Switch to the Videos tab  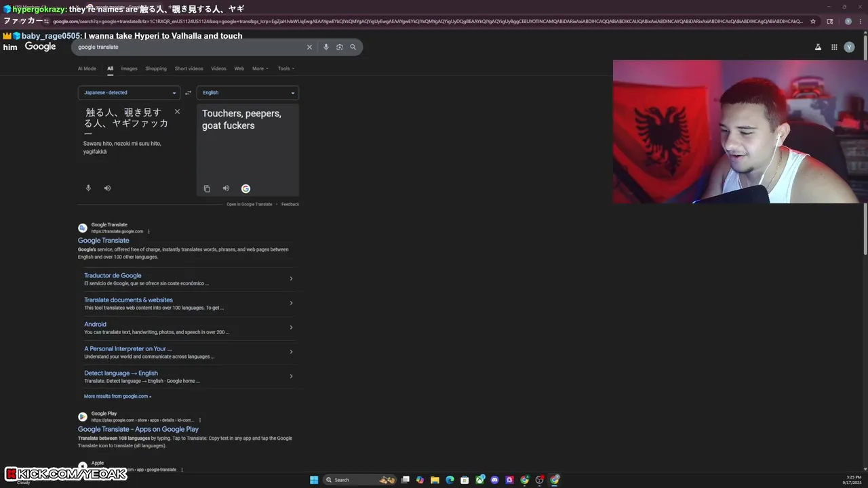[218, 68]
